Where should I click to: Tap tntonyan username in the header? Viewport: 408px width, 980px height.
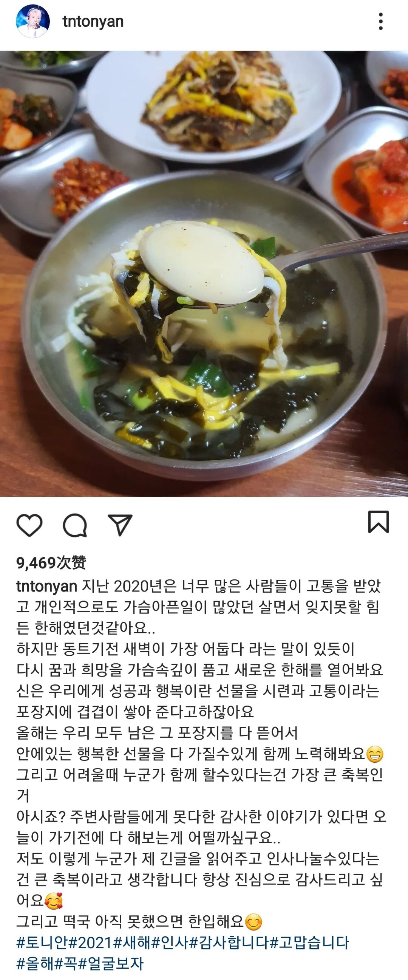pyautogui.click(x=93, y=21)
